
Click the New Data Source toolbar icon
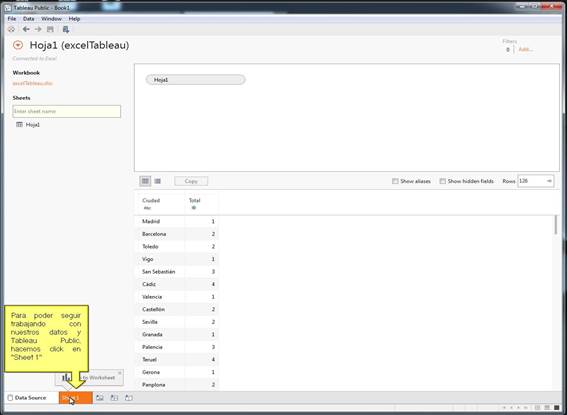pos(65,29)
